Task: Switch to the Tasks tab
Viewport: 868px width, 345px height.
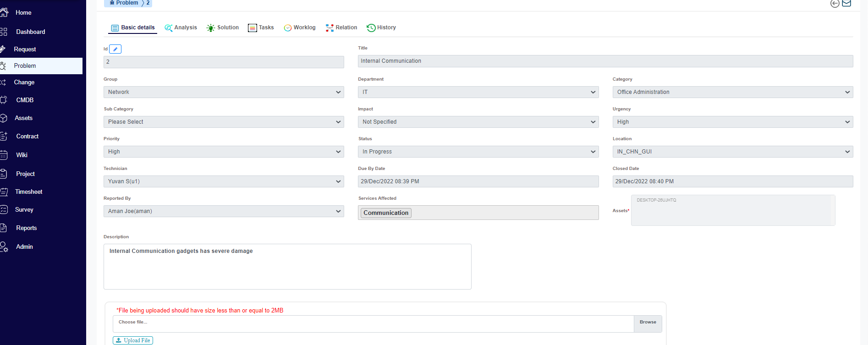Action: pyautogui.click(x=261, y=27)
